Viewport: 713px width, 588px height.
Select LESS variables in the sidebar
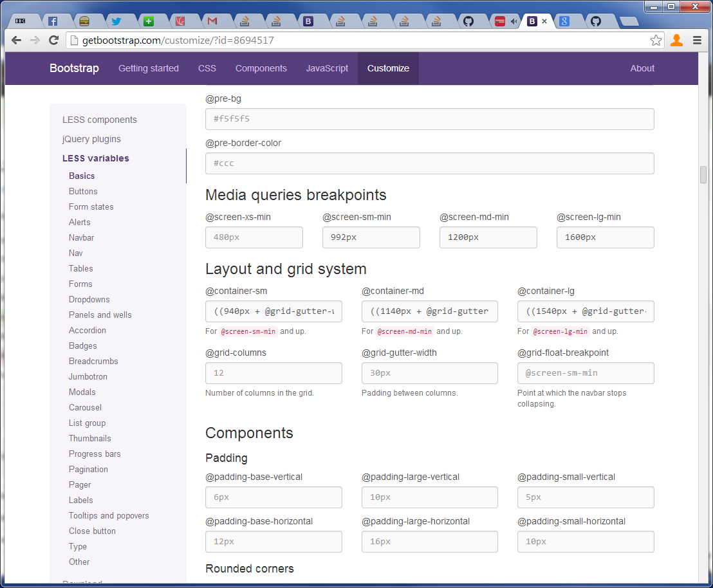pos(95,158)
